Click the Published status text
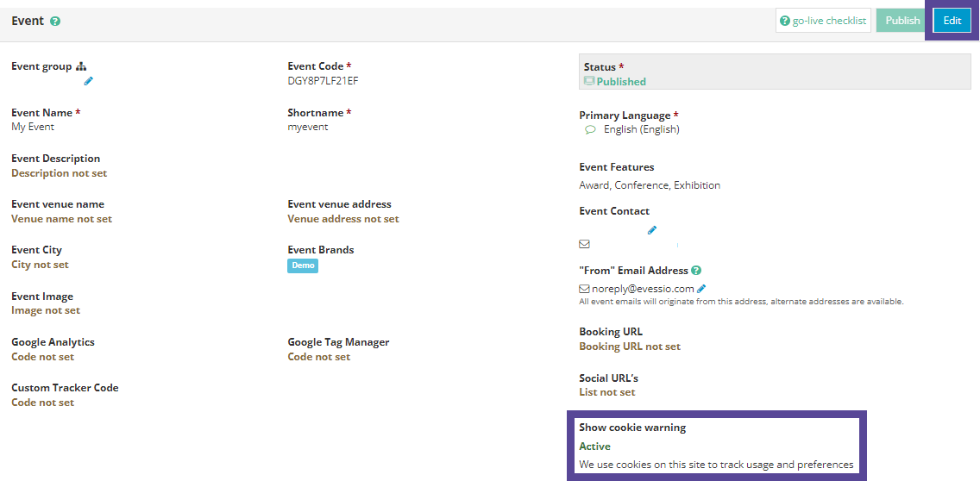980x481 pixels. point(621,82)
